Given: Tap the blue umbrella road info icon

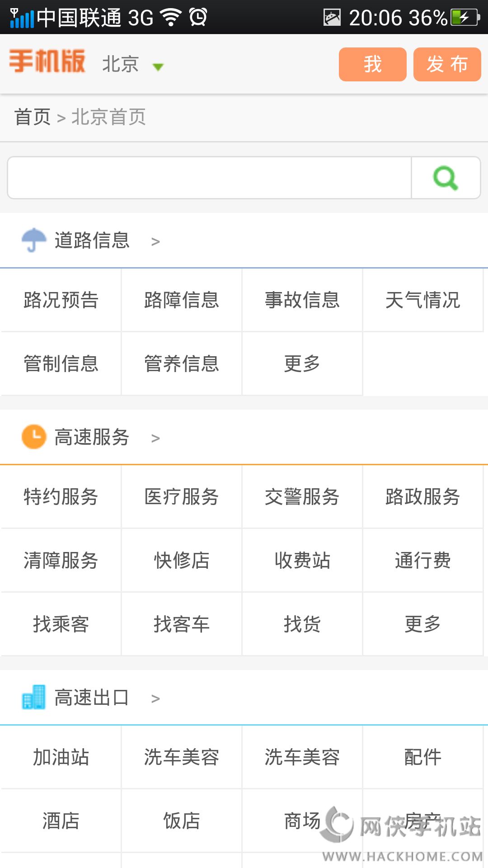Looking at the screenshot, I should [34, 240].
